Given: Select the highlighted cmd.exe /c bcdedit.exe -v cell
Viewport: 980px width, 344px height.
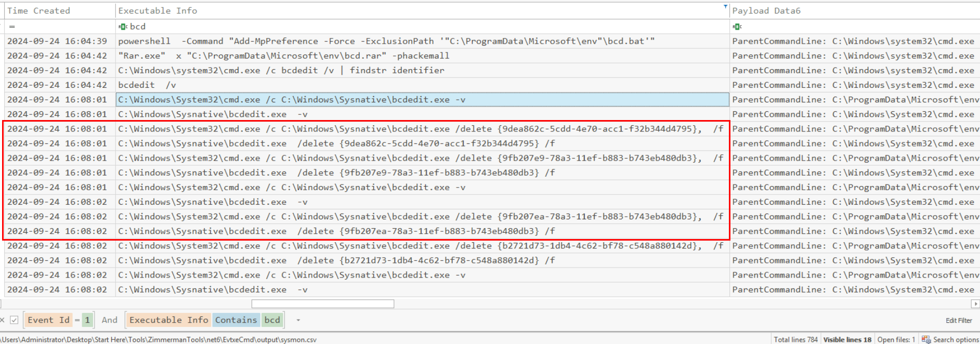Looking at the screenshot, I should (422, 99).
